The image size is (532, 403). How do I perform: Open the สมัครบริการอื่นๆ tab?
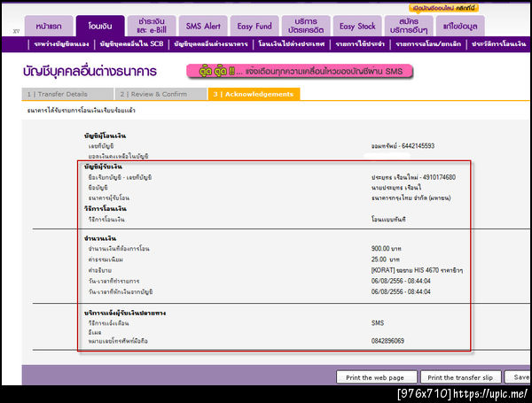pyautogui.click(x=409, y=26)
